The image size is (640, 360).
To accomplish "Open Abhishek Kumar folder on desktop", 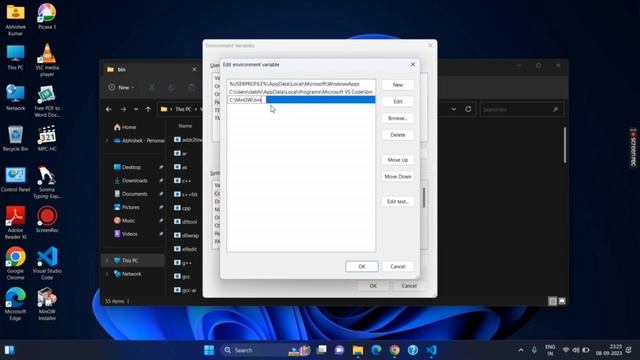I will tap(16, 20).
